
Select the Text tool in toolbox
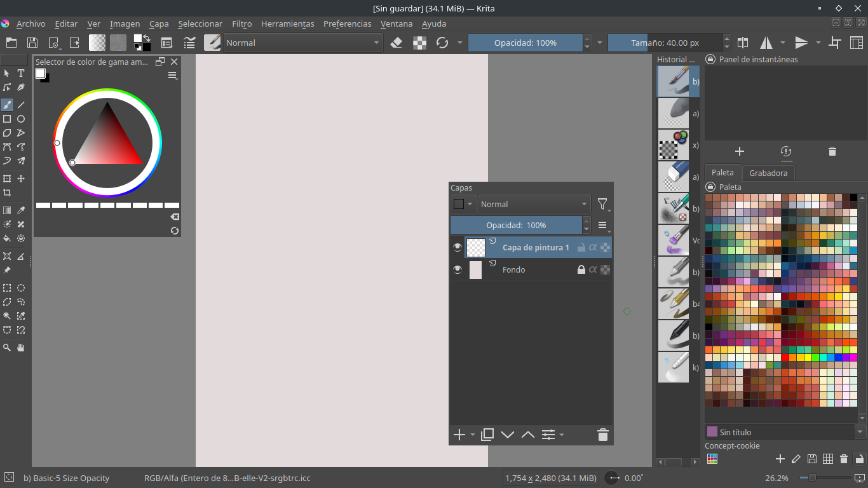[x=21, y=73]
